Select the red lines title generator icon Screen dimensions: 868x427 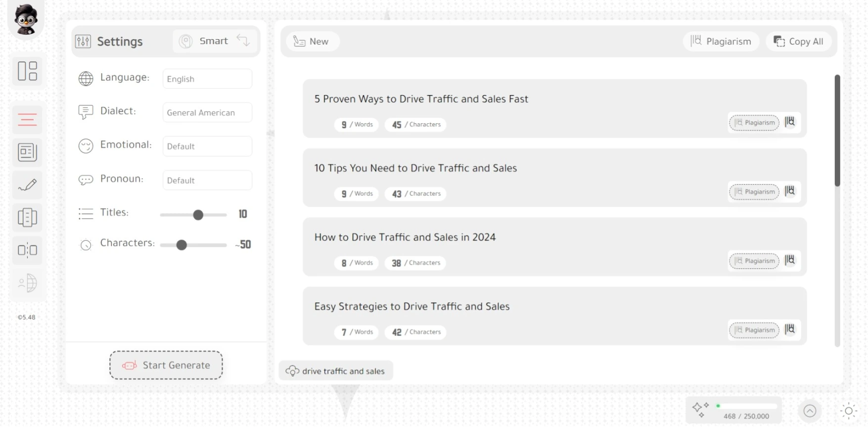tap(27, 120)
